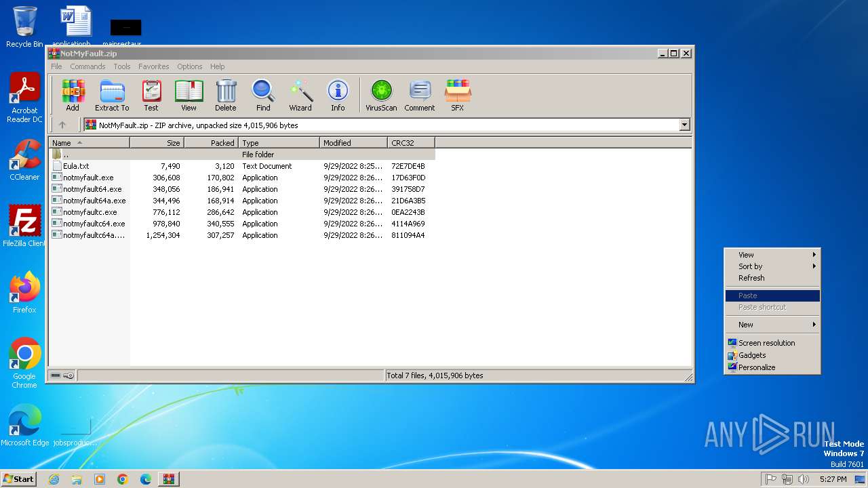Expand the archive path dropdown
Viewport: 868px width, 488px height.
pos(684,125)
